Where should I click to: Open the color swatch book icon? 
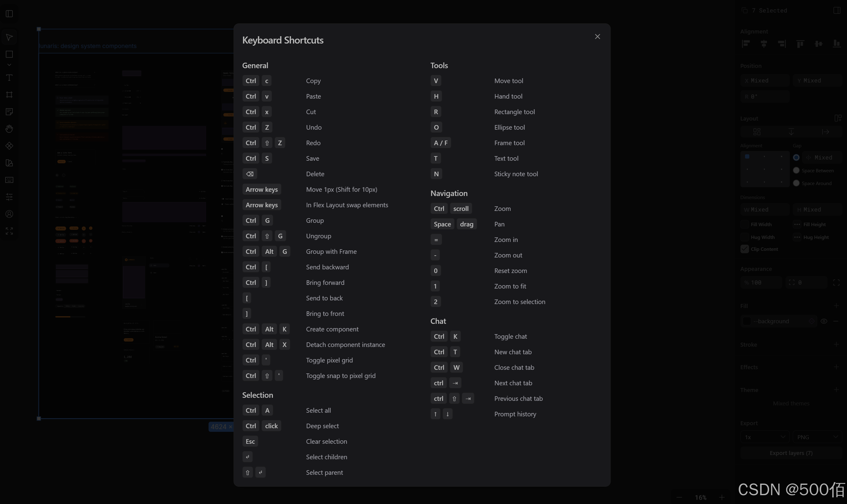coord(9,163)
